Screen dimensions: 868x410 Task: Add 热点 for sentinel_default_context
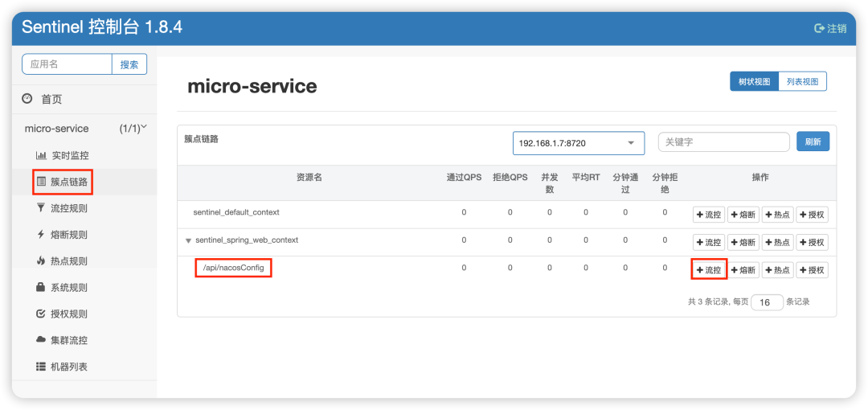[x=778, y=215]
